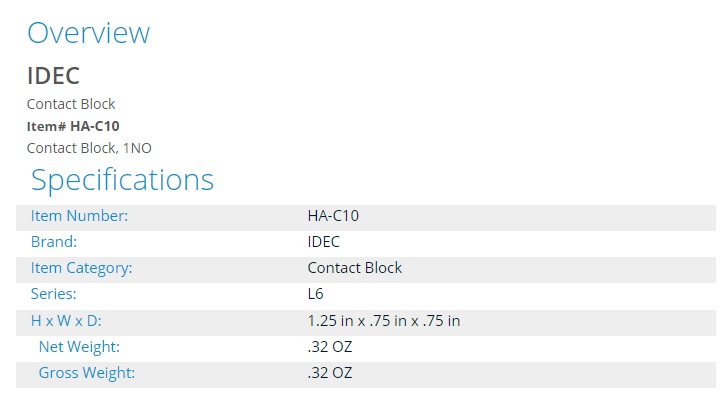Click the Net Weight label

79,347
